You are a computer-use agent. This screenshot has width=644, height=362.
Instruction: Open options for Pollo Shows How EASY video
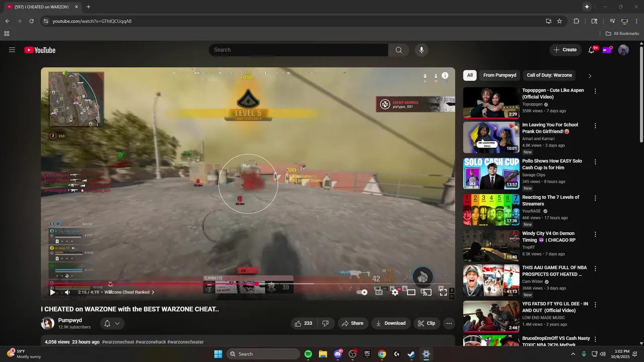pos(595,162)
